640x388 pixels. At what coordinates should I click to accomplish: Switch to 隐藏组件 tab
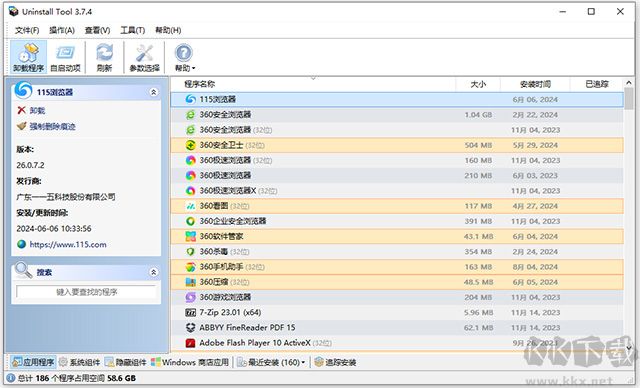click(126, 362)
